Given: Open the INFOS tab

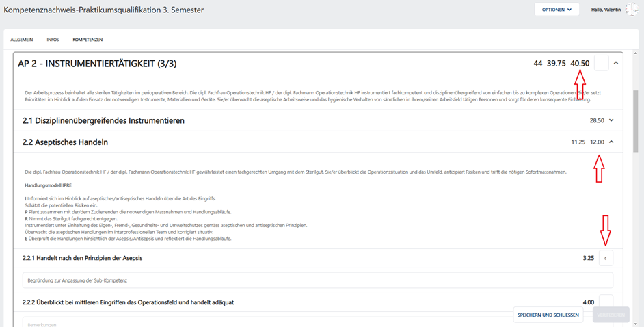Looking at the screenshot, I should coord(53,40).
